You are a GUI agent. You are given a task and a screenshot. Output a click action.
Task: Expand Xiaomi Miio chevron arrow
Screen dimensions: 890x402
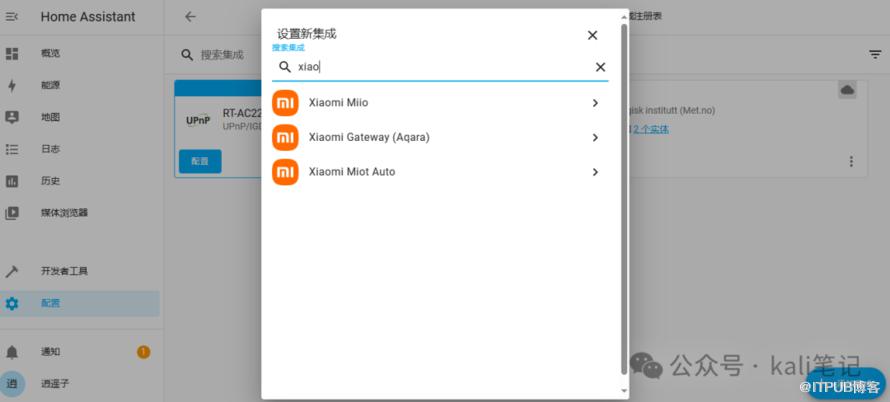pyautogui.click(x=595, y=103)
